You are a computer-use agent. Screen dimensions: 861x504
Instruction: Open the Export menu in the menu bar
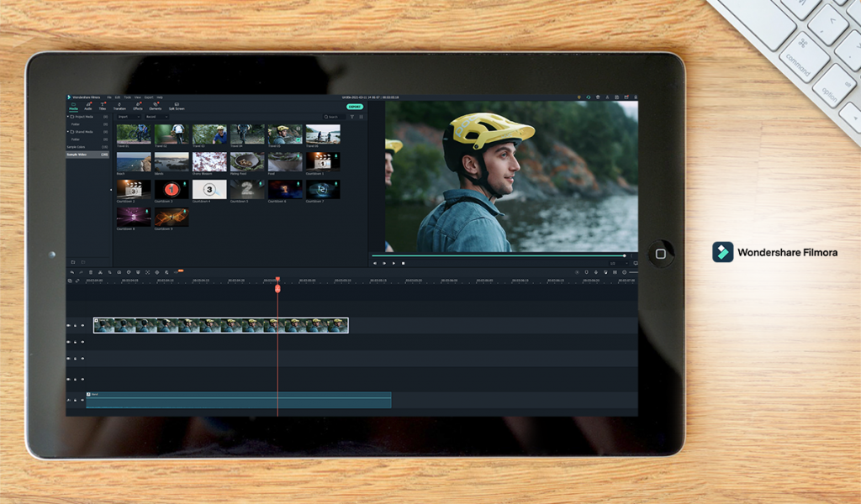(x=148, y=97)
